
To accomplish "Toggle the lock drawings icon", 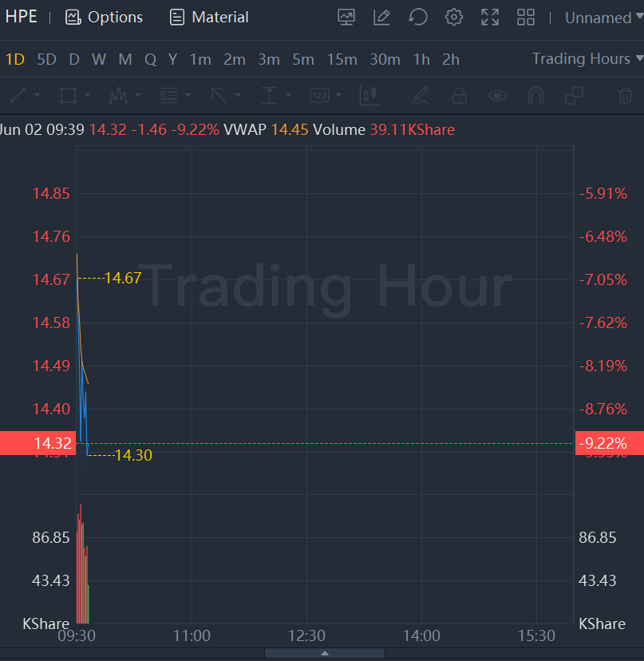I will click(x=459, y=96).
